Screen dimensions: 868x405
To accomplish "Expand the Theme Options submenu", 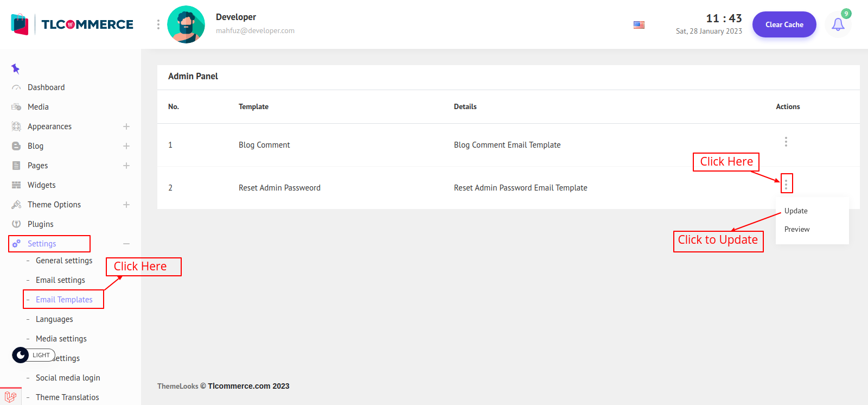I will (x=126, y=205).
